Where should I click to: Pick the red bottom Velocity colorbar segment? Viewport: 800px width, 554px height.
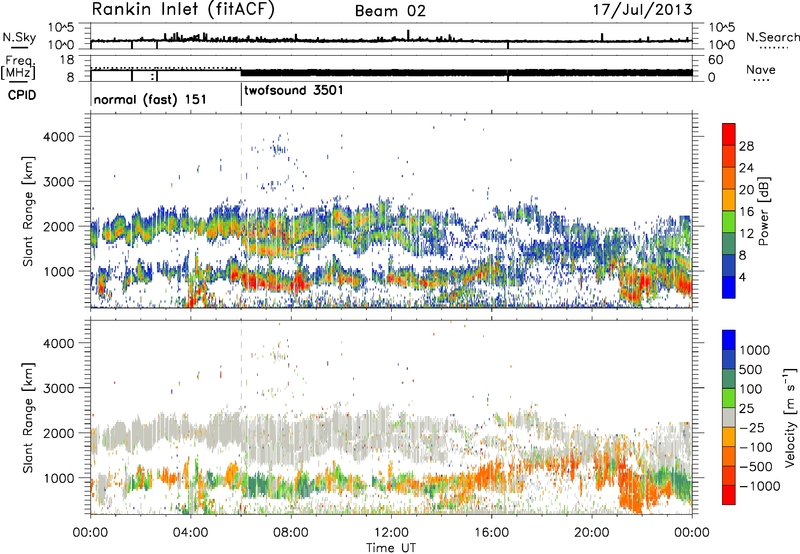[x=729, y=495]
